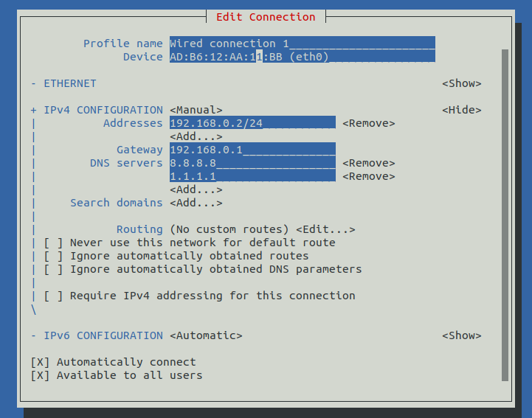Open the IPv4 Manual method dropdown
532x418 pixels.
(196, 110)
